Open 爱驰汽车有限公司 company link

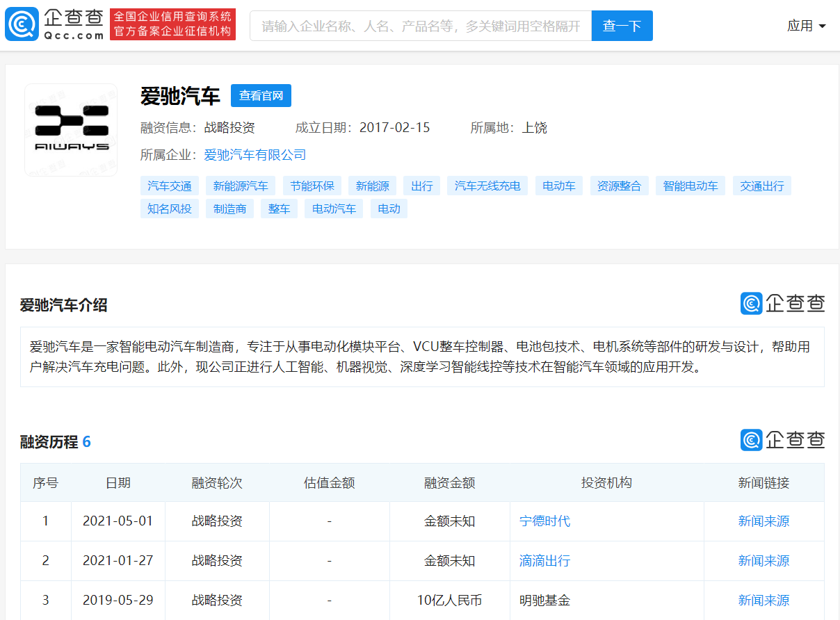point(255,155)
